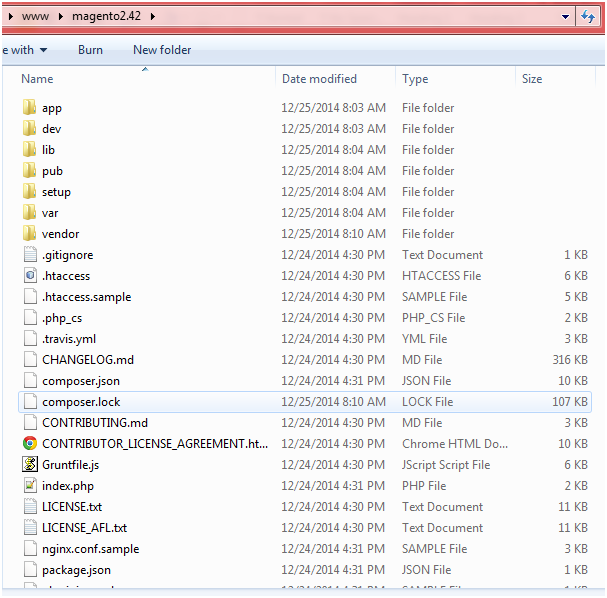Expand the arrow after magento2.42 in path
The width and height of the screenshot is (607, 598).
153,16
